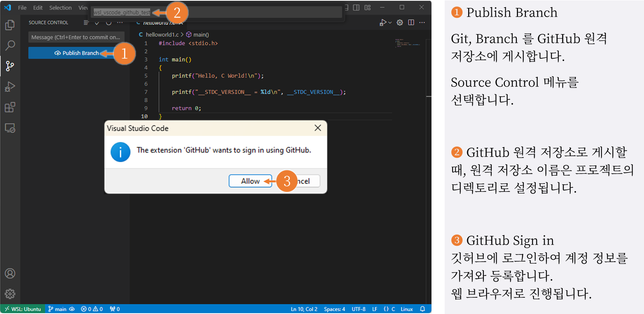Click the WSL: Ubuntu remote indicator

tap(23, 309)
